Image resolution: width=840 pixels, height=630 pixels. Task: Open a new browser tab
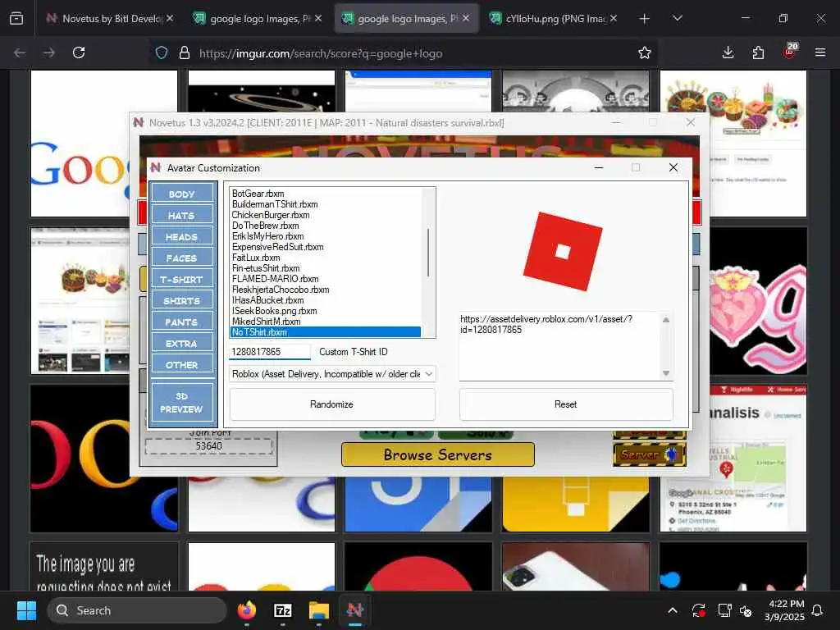[x=645, y=19]
